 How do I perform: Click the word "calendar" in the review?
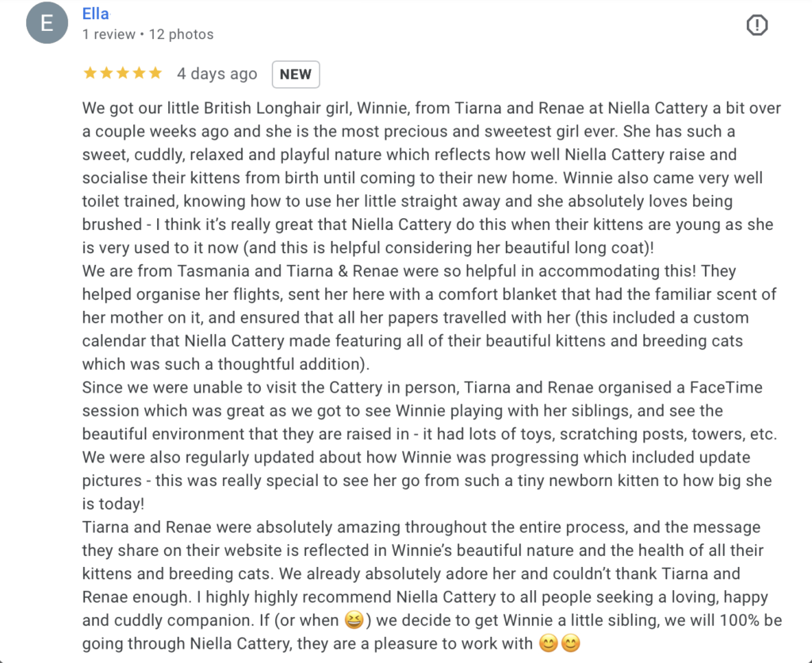pos(115,341)
